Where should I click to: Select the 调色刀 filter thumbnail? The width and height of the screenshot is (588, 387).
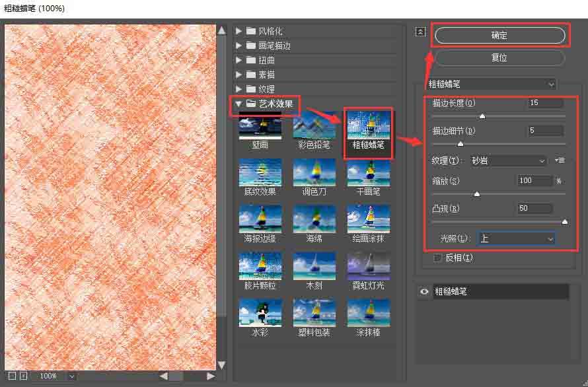[x=314, y=173]
